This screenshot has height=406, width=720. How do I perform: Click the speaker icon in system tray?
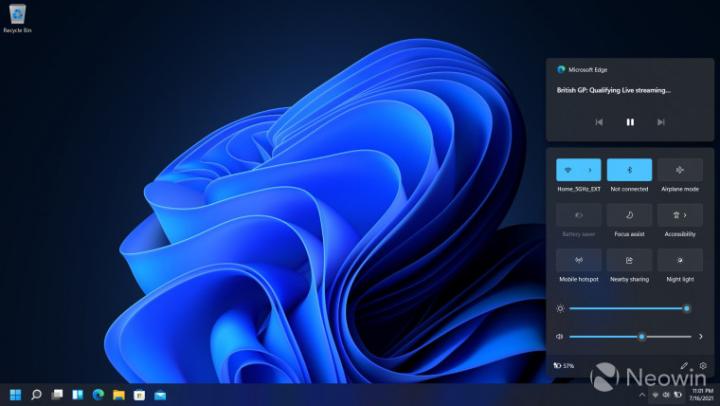[x=666, y=395]
